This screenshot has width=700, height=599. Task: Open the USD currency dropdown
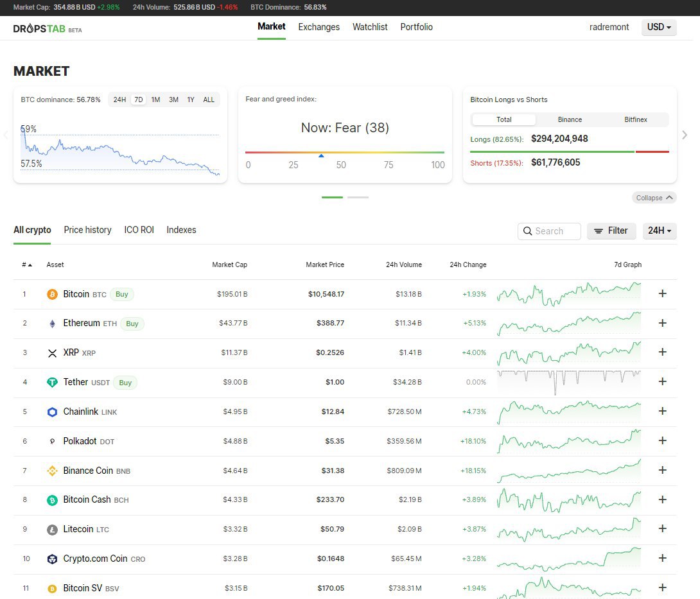point(659,27)
